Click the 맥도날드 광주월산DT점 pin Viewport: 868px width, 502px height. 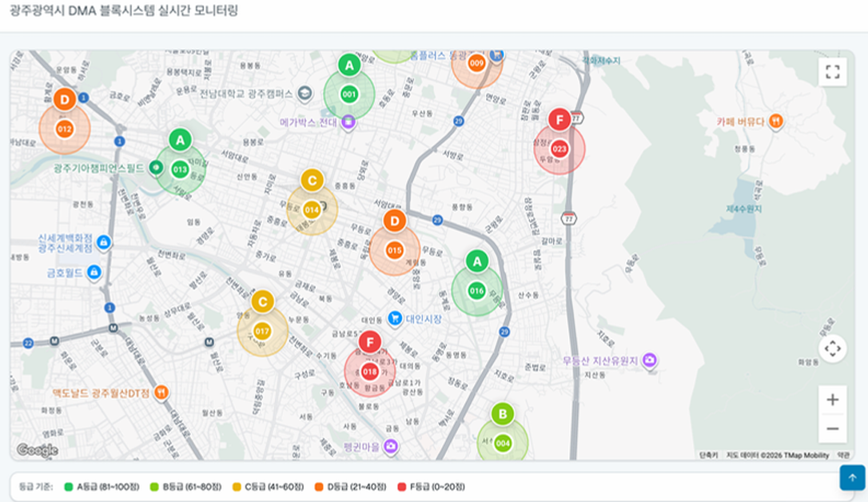(161, 392)
